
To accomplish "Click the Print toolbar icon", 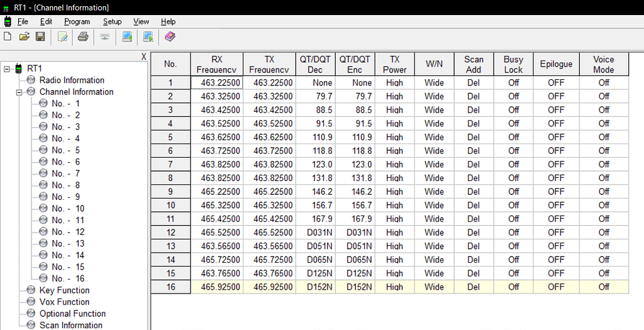I will coord(83,36).
